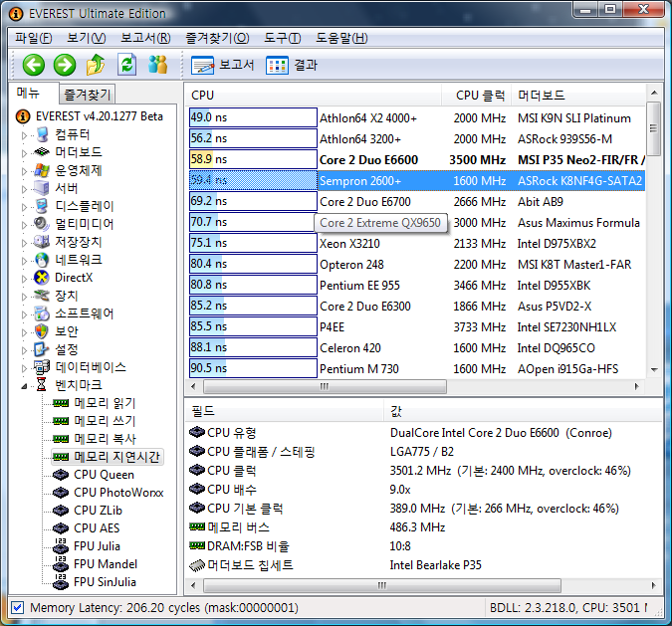Click the 값 column header

pos(523,411)
